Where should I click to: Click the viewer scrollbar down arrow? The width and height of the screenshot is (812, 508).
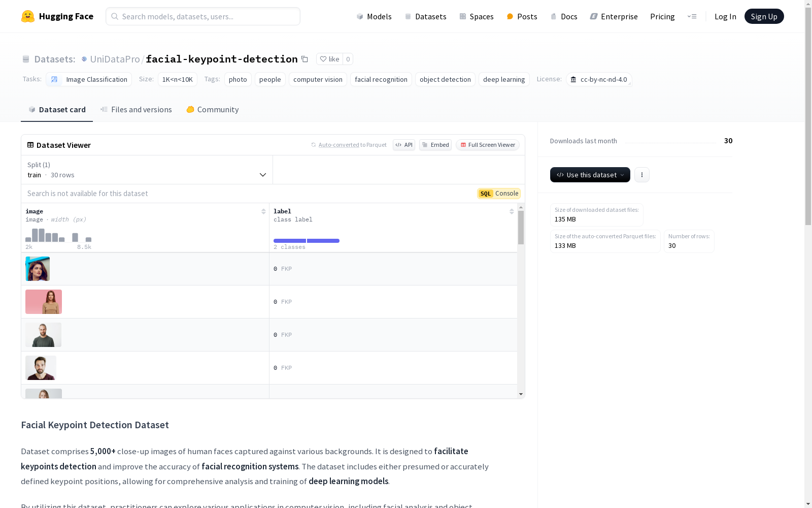click(x=521, y=394)
